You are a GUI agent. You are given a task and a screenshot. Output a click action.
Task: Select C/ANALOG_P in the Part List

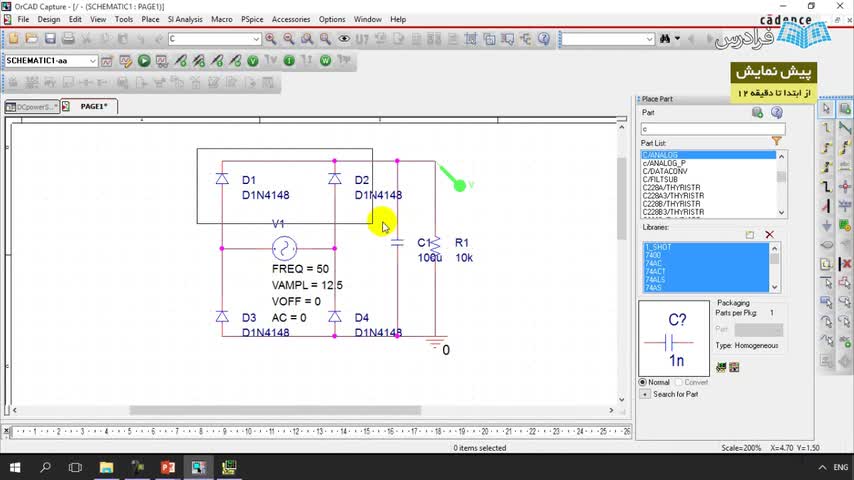tap(664, 163)
